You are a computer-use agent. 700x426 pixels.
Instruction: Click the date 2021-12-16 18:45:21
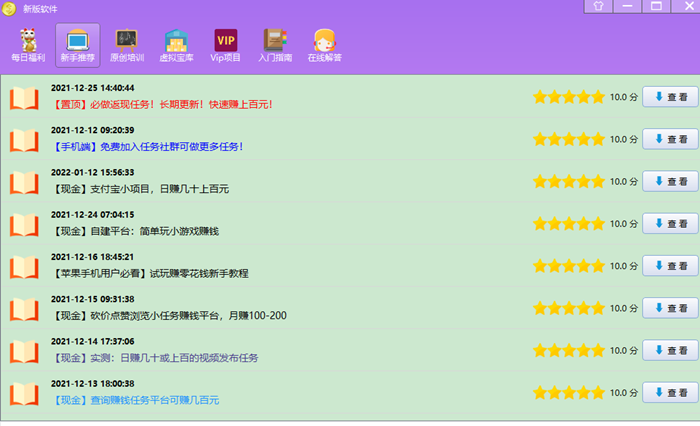click(x=92, y=257)
